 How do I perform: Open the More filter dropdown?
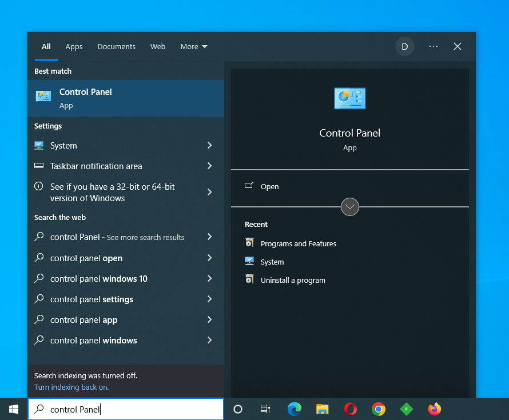[194, 47]
